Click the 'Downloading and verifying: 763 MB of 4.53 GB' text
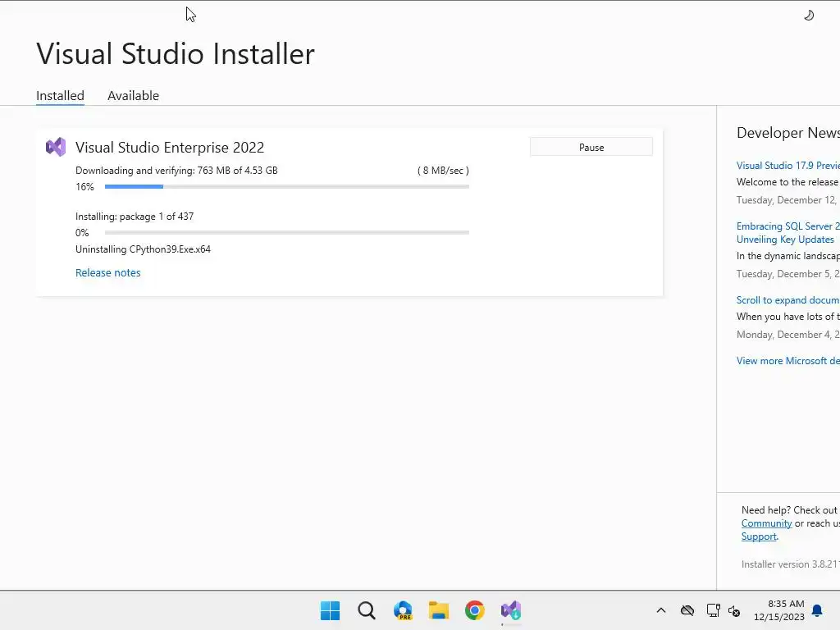 pos(176,171)
